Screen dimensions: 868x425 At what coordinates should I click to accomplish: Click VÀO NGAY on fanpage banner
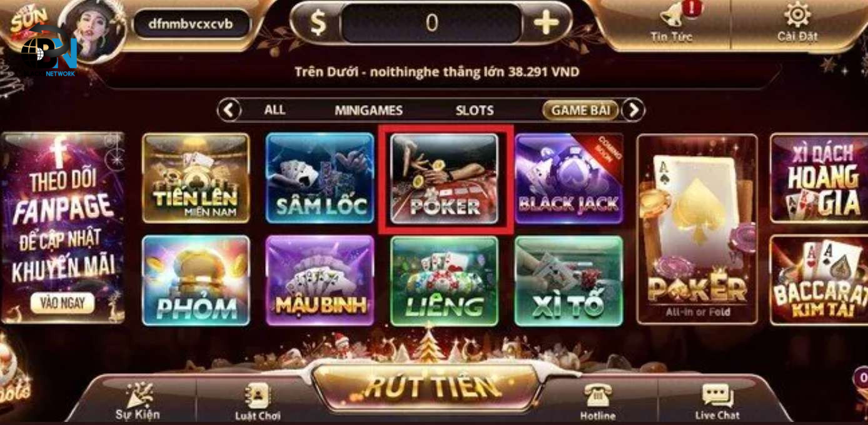[63, 303]
